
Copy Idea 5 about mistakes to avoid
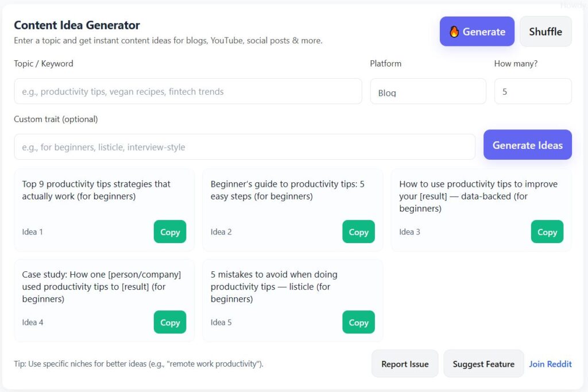(358, 322)
